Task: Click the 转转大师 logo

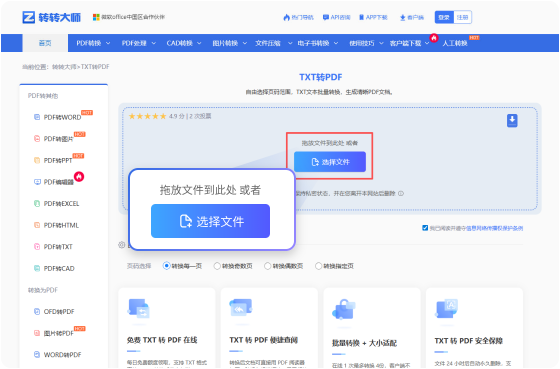Action: [51, 17]
